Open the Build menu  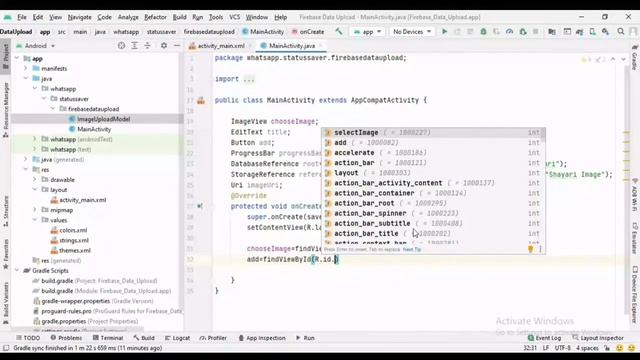[180, 17]
